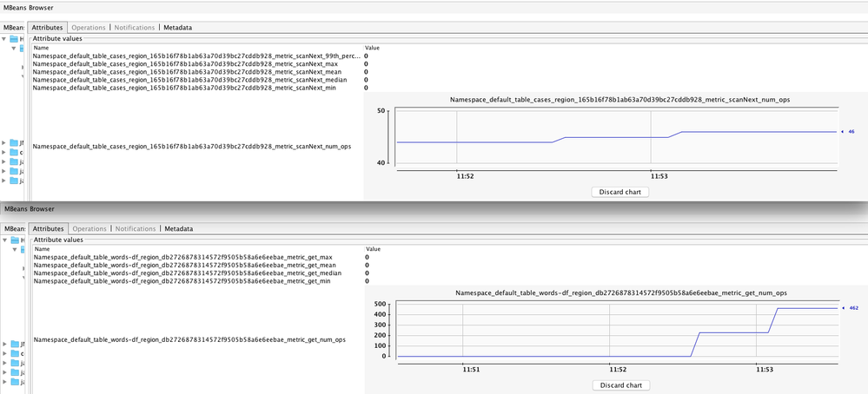The height and width of the screenshot is (394, 868).
Task: Click the MBeans tab in the upper window
Action: tap(13, 28)
